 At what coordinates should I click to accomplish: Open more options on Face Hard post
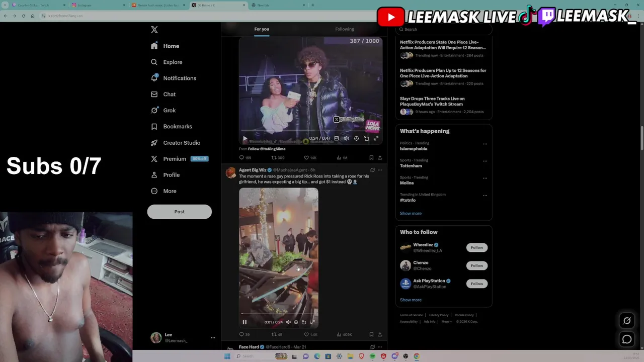(380, 347)
